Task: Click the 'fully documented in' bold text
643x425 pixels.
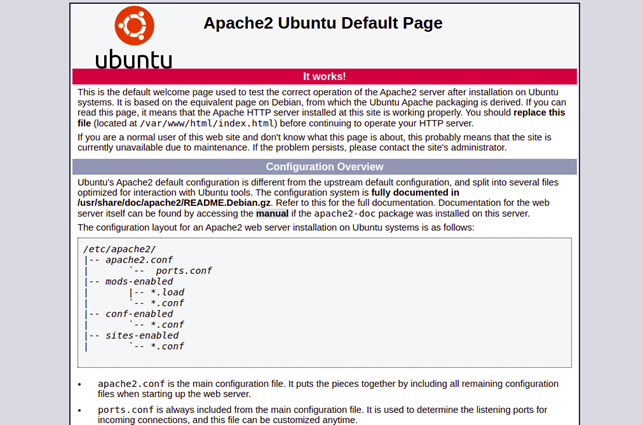Action: (x=415, y=192)
